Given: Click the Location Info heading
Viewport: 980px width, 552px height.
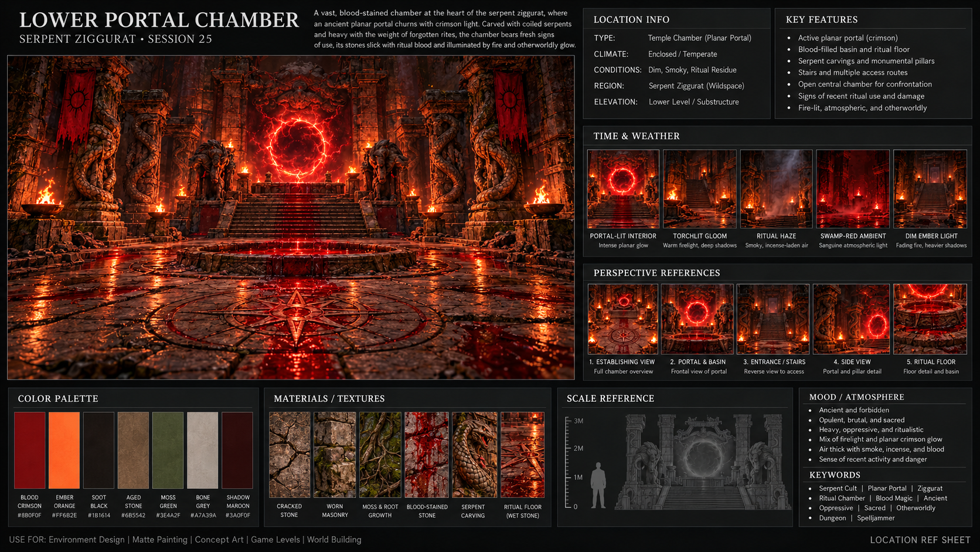Looking at the screenshot, I should point(631,19).
